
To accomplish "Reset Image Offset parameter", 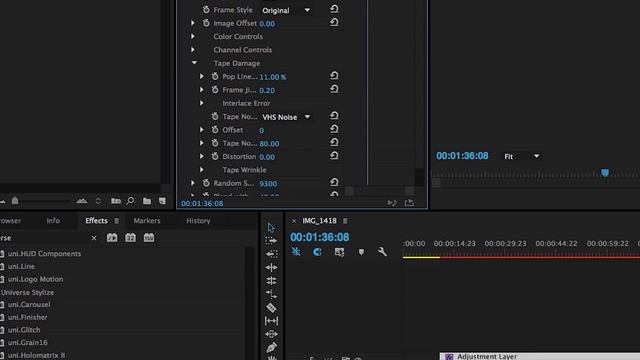I will point(334,22).
